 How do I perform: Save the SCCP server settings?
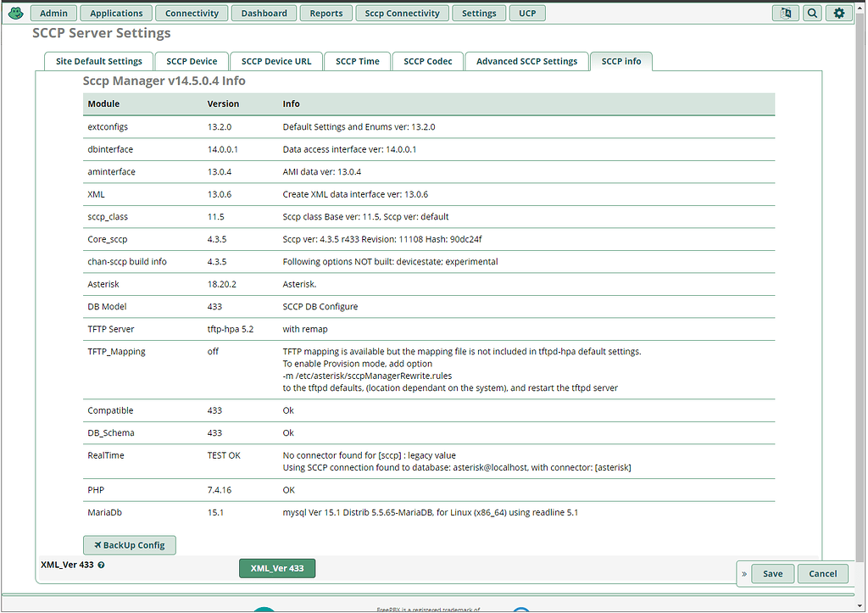tap(771, 573)
